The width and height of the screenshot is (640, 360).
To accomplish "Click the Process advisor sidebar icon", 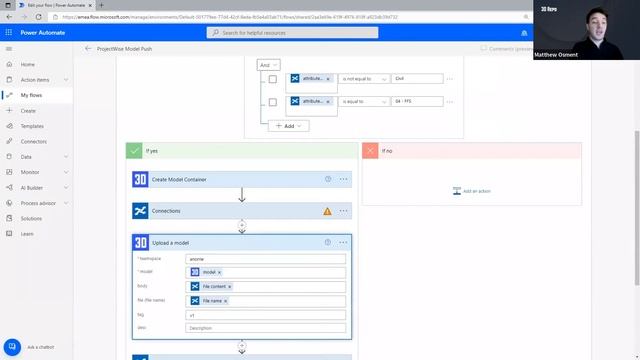I will coord(9,203).
